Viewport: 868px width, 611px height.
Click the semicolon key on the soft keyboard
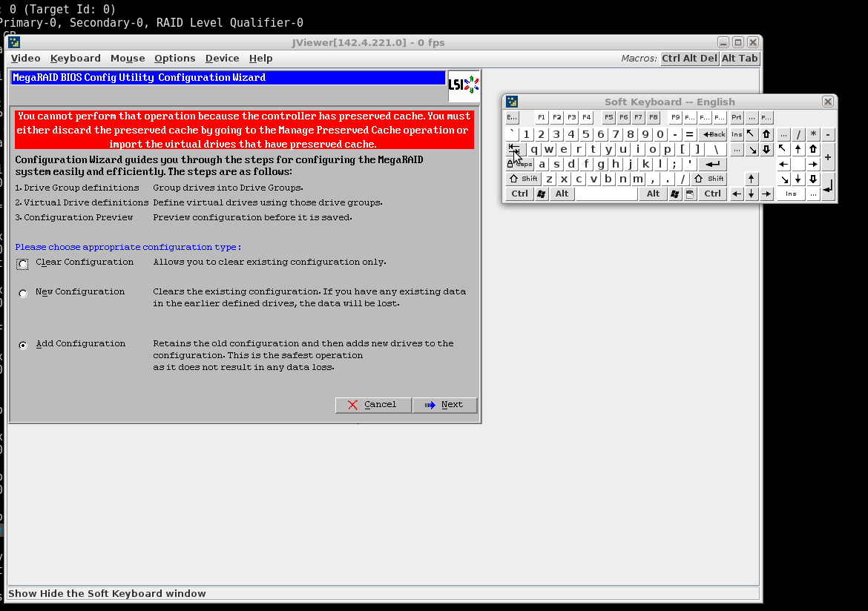click(x=674, y=164)
